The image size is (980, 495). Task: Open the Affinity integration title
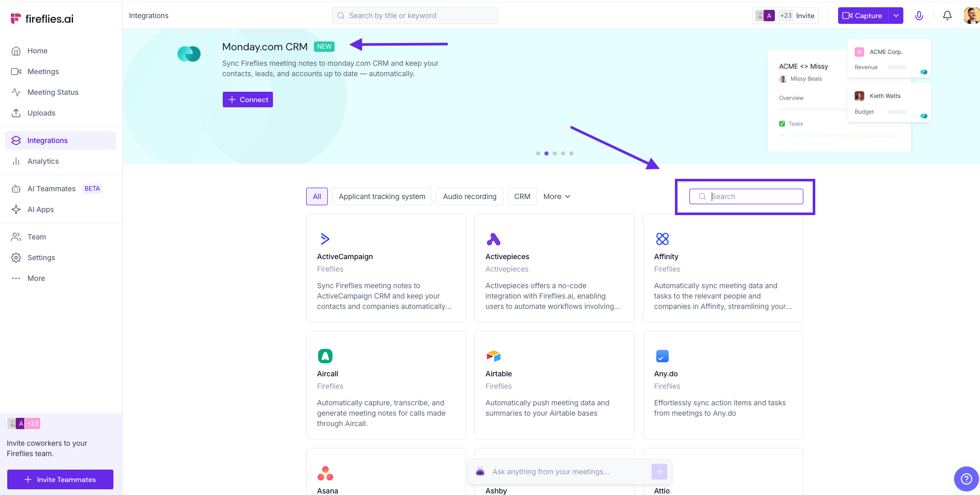coord(666,257)
